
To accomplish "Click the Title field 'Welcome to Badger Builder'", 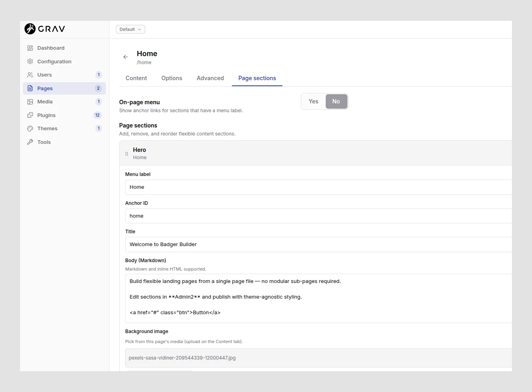I will 319,244.
